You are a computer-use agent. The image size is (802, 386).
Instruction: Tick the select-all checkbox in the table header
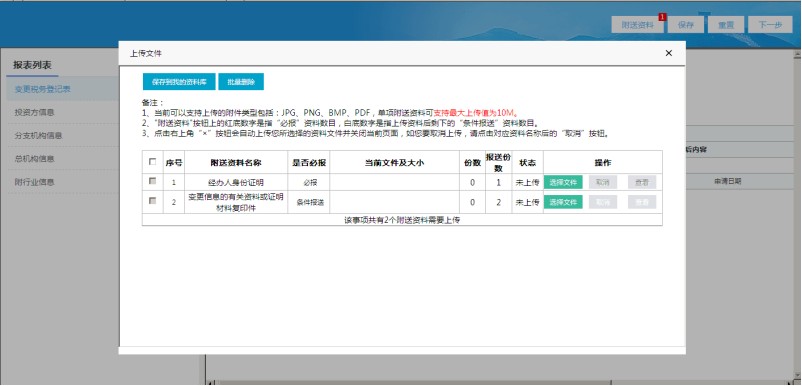(152, 162)
